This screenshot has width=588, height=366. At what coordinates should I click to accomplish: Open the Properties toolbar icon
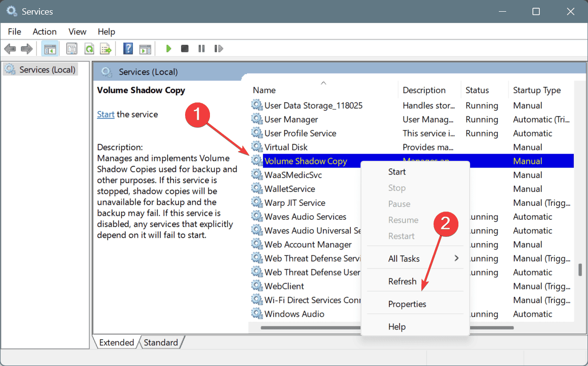pyautogui.click(x=72, y=49)
